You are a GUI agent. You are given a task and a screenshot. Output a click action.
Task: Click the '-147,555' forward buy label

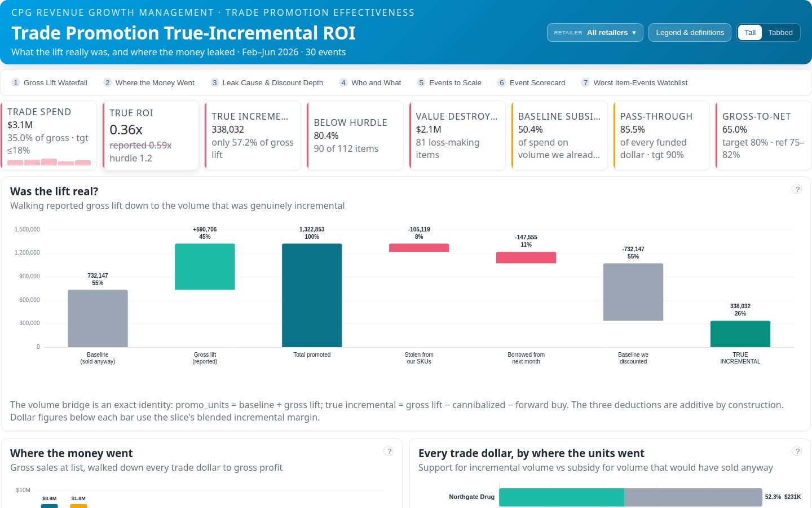click(526, 237)
